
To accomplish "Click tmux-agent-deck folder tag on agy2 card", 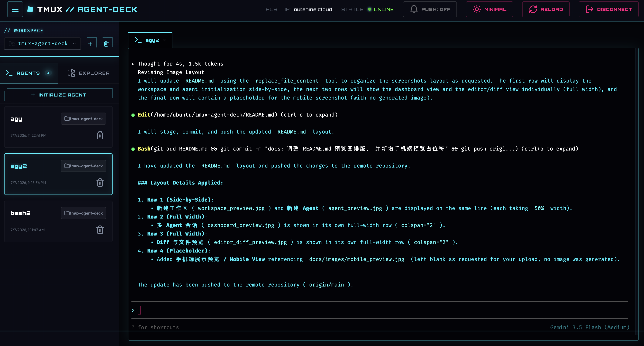I will click(x=83, y=166).
